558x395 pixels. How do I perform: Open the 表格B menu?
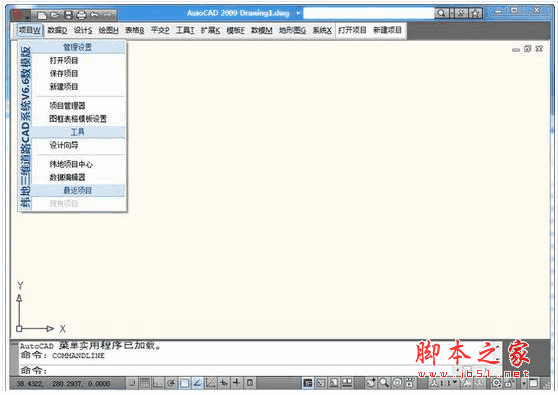coord(135,30)
